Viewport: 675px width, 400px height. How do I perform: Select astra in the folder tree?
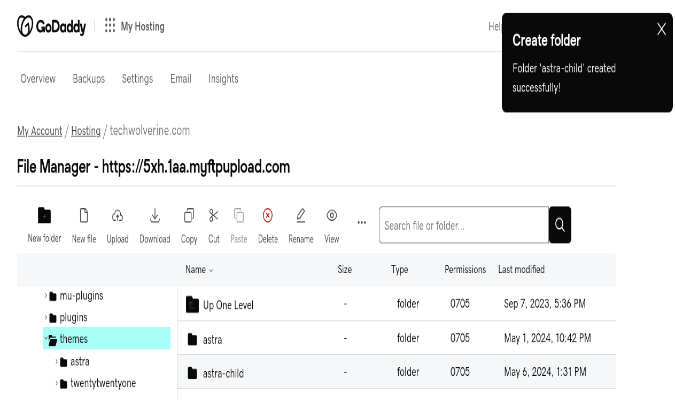(80, 361)
